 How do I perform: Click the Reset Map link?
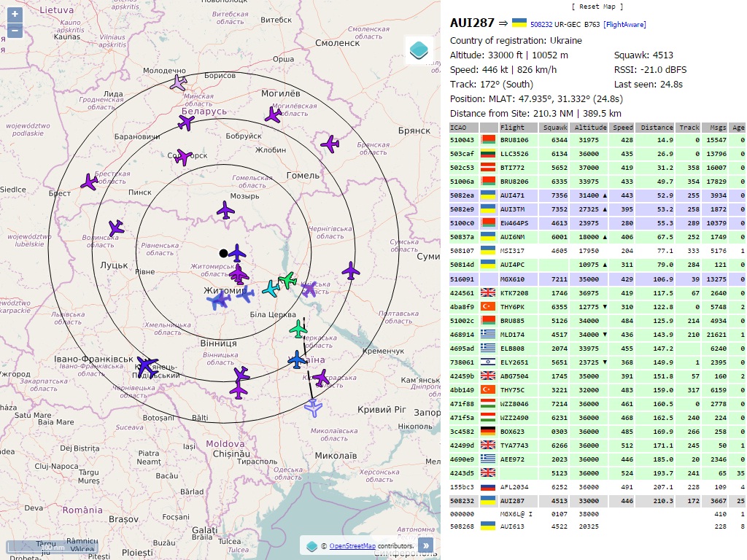click(x=597, y=7)
